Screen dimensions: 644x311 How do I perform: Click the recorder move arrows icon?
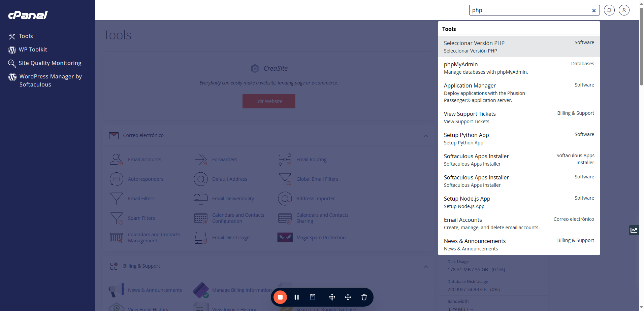pos(348,297)
